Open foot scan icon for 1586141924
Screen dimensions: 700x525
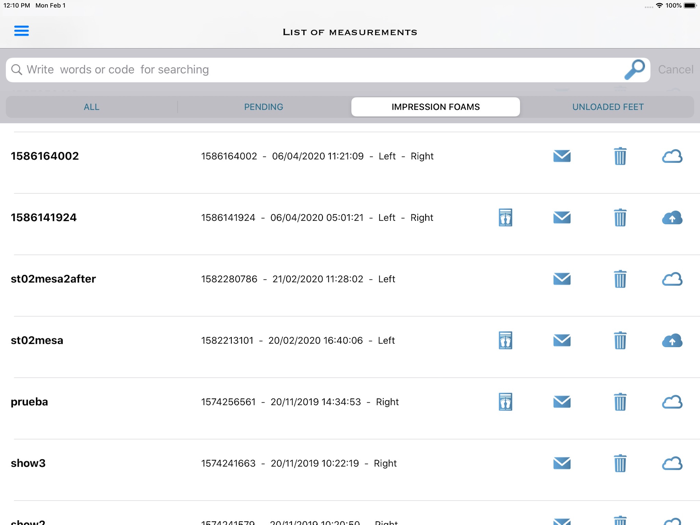pos(505,217)
